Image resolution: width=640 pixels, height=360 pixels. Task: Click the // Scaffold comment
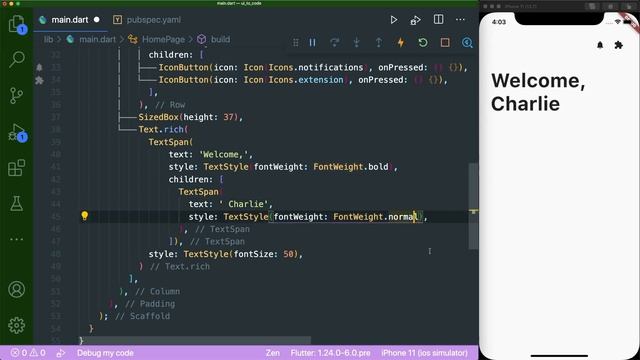pyautogui.click(x=142, y=316)
